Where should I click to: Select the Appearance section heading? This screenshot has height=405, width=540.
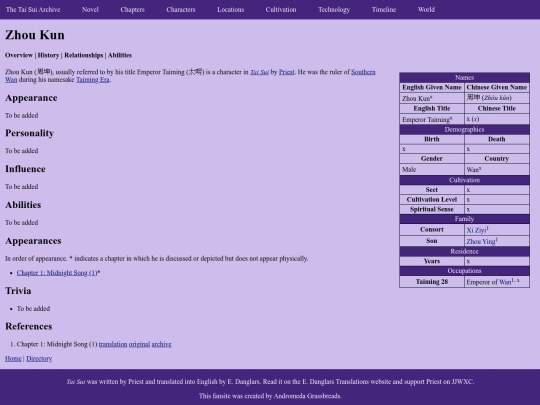point(31,98)
